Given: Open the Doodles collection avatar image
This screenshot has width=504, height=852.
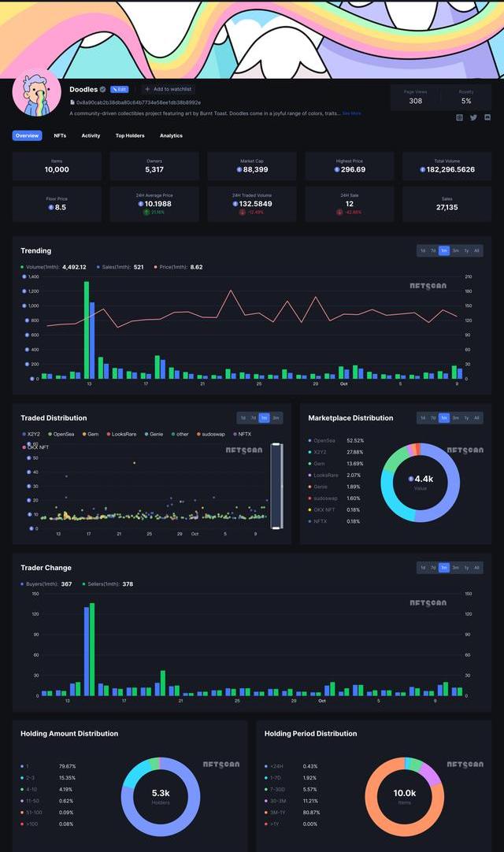Looking at the screenshot, I should click(36, 93).
